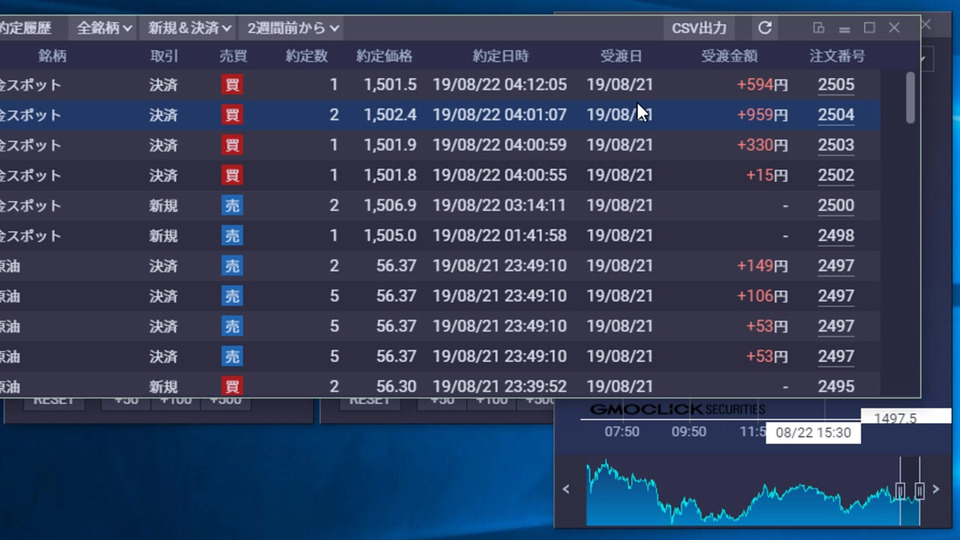The width and height of the screenshot is (960, 540).
Task: Open order number 2500 link
Action: 836,205
